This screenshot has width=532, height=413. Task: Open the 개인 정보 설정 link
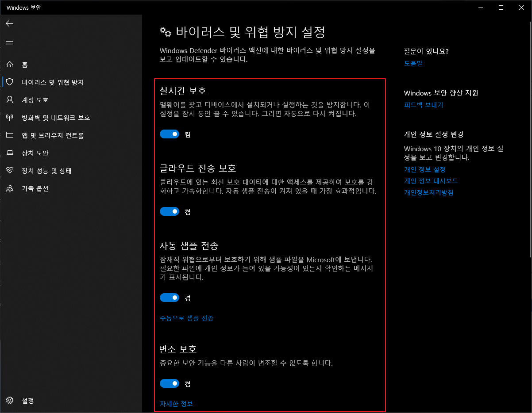424,169
